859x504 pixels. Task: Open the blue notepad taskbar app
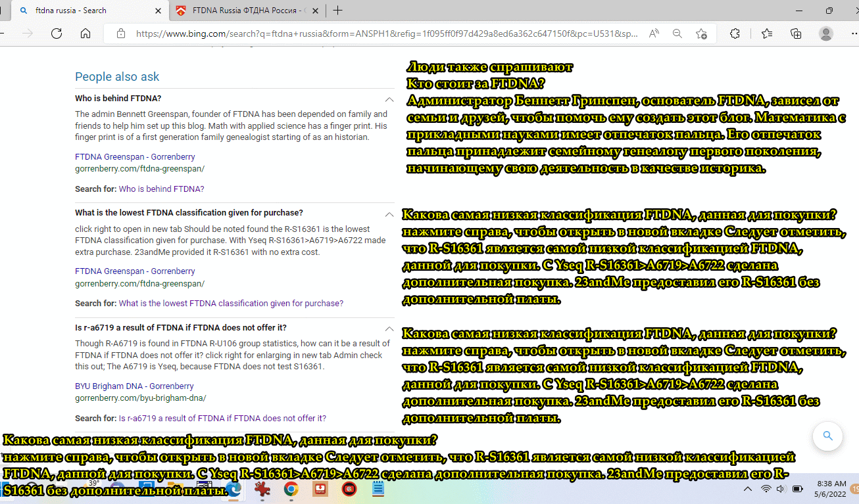pos(378,489)
